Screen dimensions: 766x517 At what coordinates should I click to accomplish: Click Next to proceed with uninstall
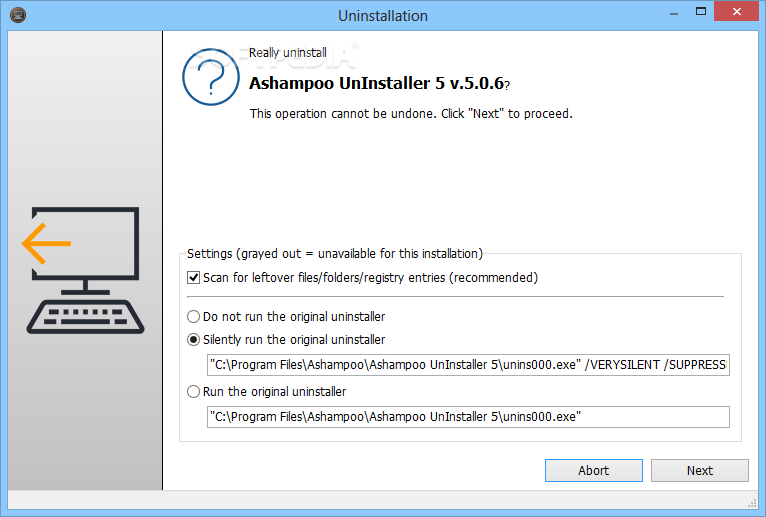(x=699, y=471)
